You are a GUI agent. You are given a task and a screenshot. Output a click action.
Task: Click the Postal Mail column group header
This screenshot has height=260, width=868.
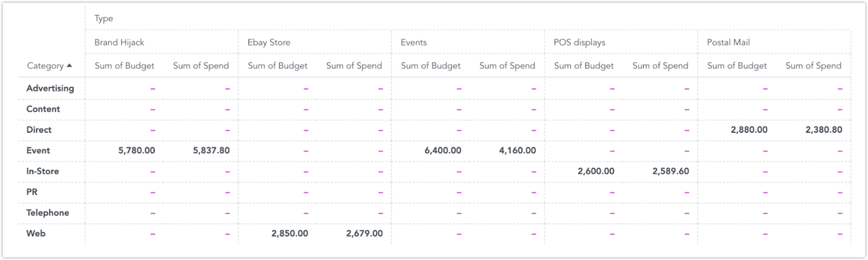coord(728,43)
